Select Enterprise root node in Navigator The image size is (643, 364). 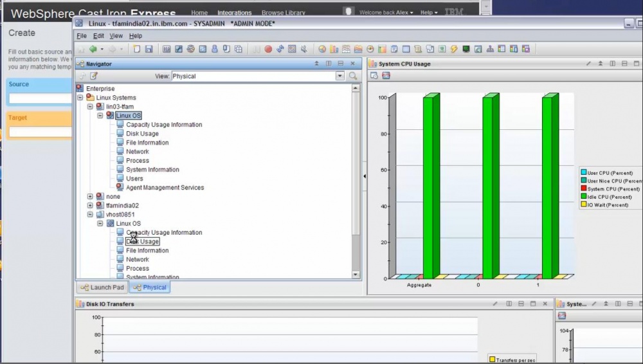100,89
